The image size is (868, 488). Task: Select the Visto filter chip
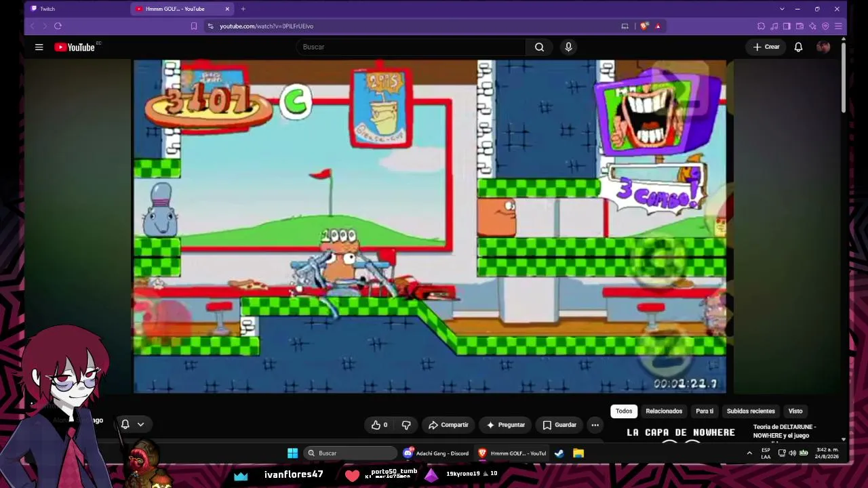click(795, 411)
